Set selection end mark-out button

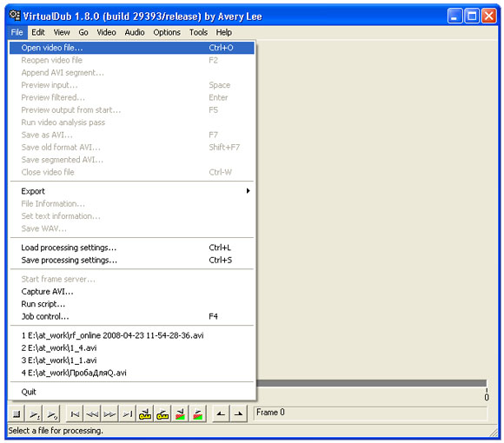tap(238, 414)
